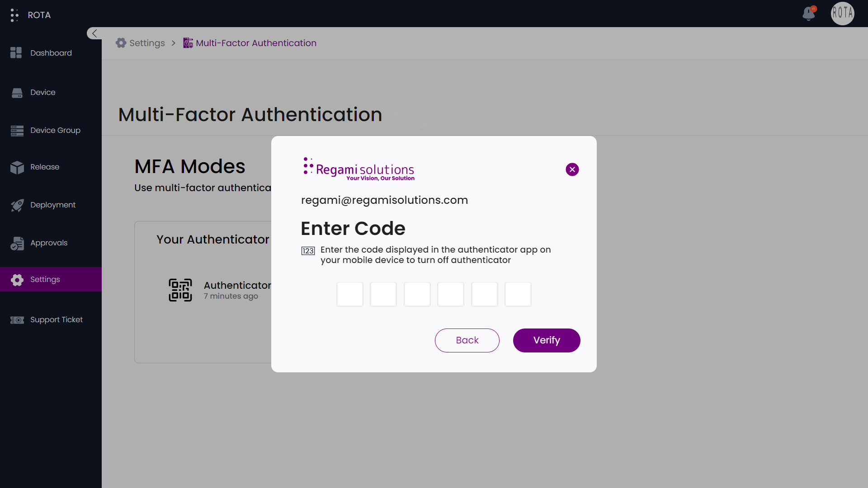Click the third code digit box
Image resolution: width=868 pixels, height=488 pixels.
point(417,294)
